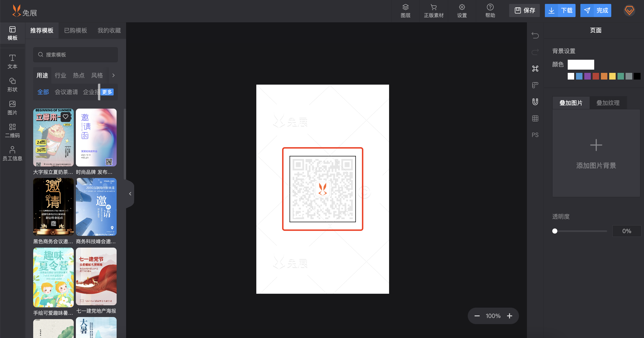644x338 pixels.
Task: Click the search magnifier icon
Action: click(41, 54)
